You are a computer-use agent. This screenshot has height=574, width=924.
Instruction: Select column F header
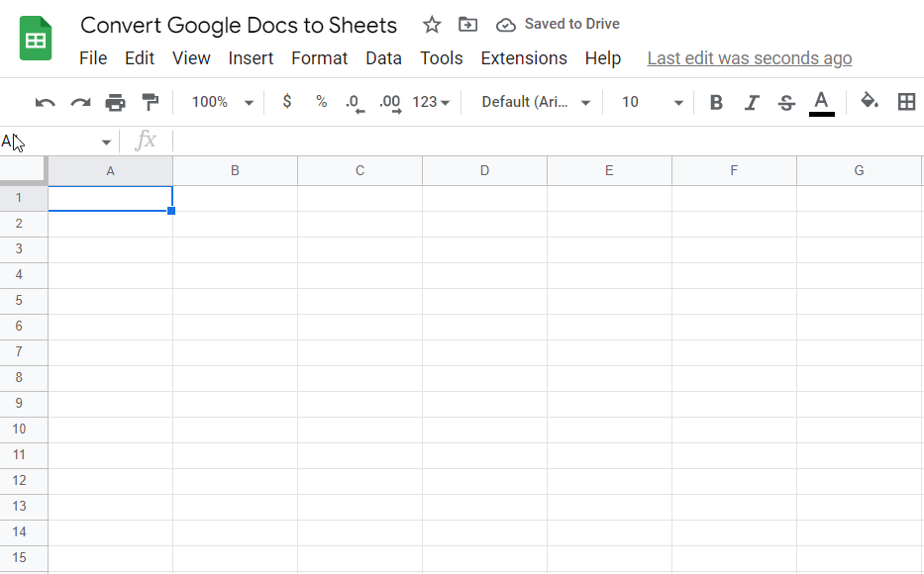[734, 171]
